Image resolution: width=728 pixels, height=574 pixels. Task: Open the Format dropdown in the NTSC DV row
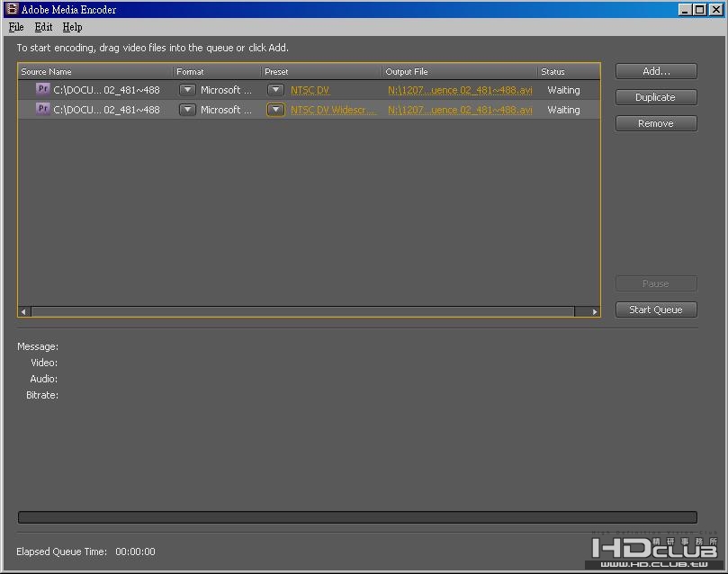tap(187, 90)
